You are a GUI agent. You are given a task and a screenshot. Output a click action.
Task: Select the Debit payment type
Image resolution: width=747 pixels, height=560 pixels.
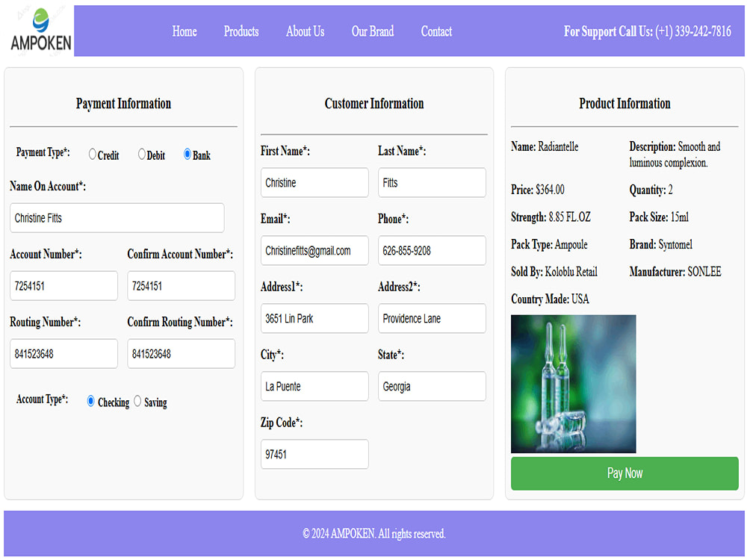pyautogui.click(x=141, y=155)
